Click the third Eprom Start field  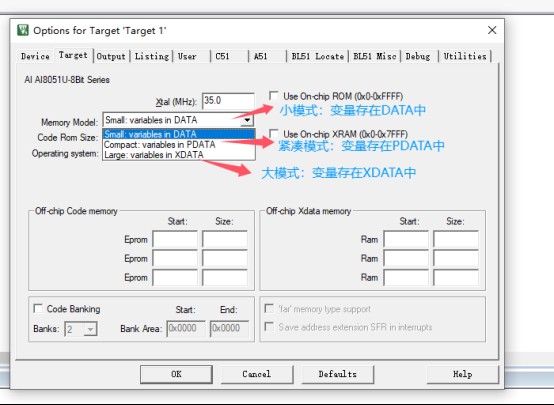(175, 277)
